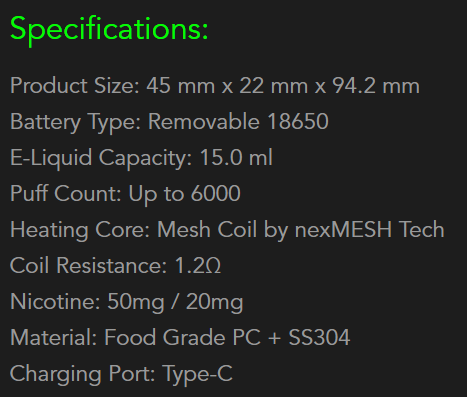Screen dimensions: 467x397
Task: Click the SS304 material text
Action: pos(319,338)
